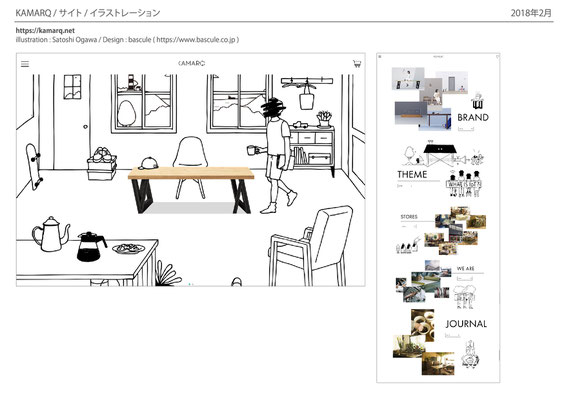
Task: Open the coffee cups journal photo
Action: pos(423,325)
